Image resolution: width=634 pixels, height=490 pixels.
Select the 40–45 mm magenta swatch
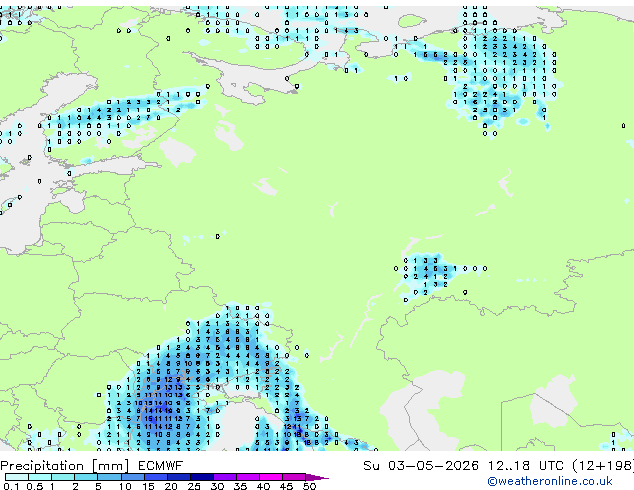[x=271, y=477]
